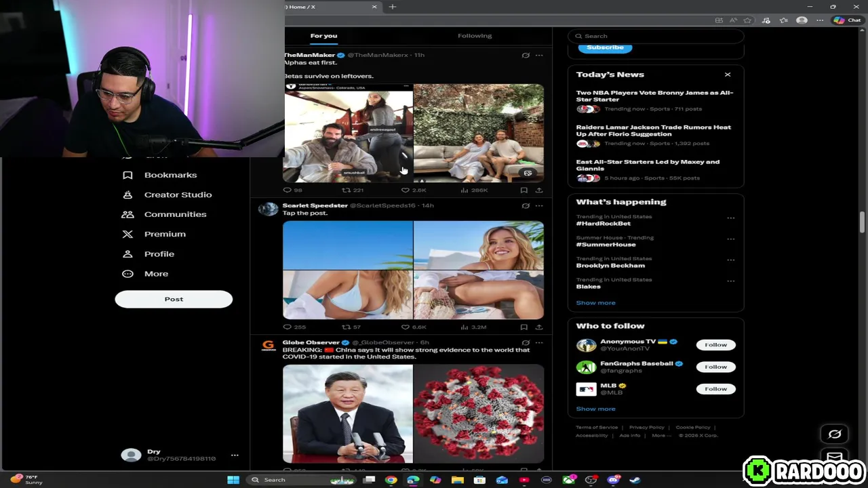Switch to the Following tab

(x=475, y=36)
